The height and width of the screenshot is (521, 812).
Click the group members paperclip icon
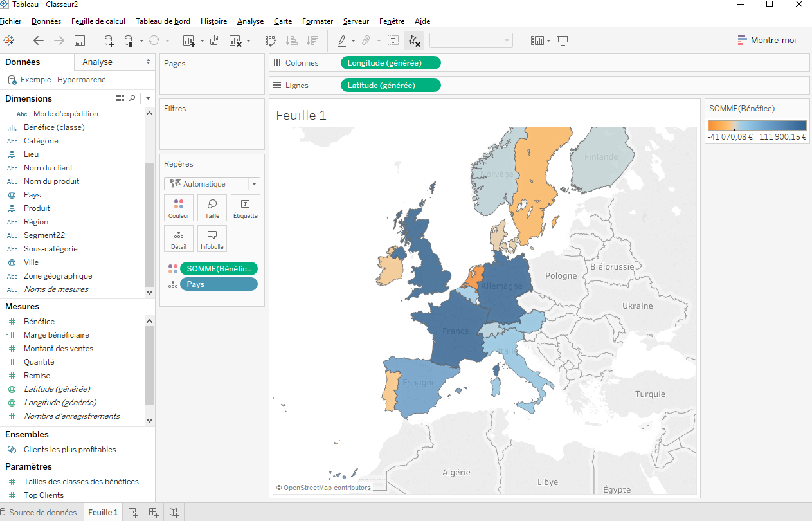click(365, 41)
